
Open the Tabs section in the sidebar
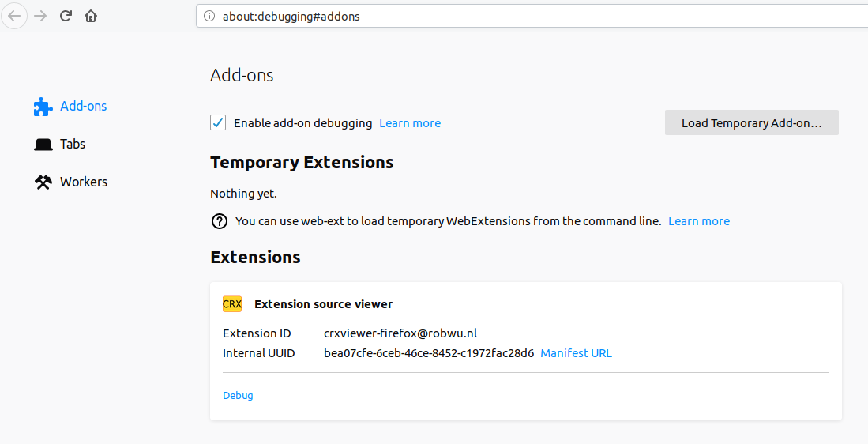73,144
